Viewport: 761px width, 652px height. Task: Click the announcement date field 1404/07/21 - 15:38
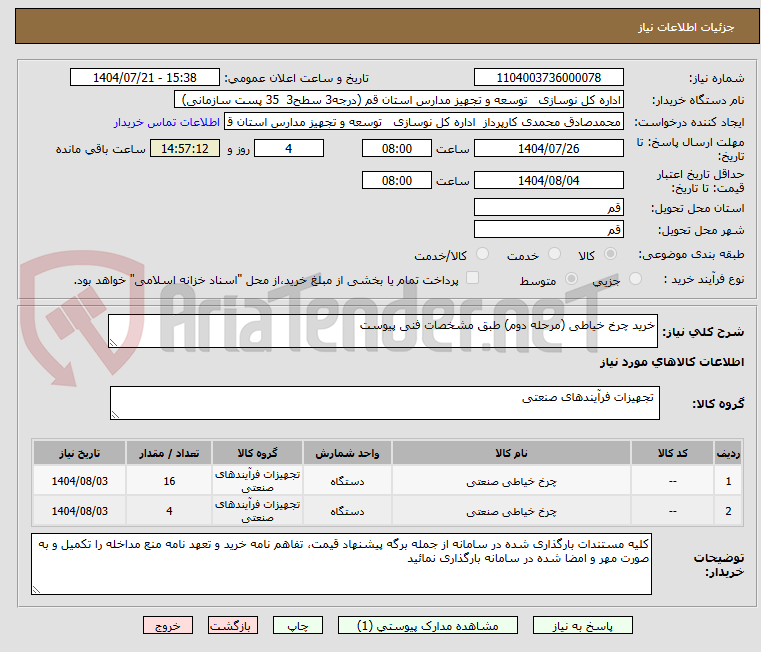[x=145, y=78]
